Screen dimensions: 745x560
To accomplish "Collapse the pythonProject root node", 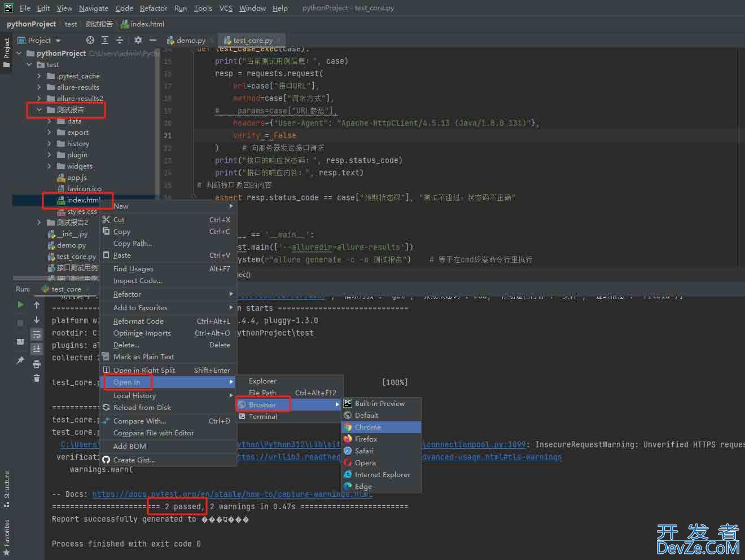I will click(19, 53).
